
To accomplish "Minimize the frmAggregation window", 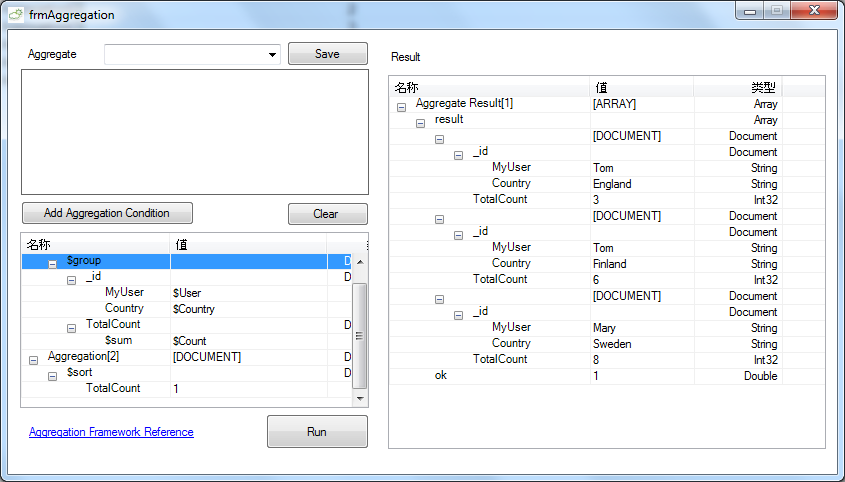I will point(750,10).
